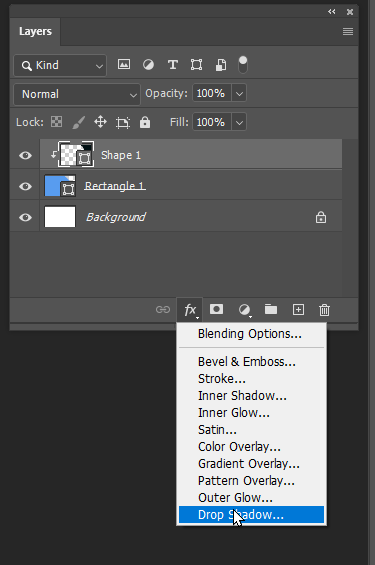Viewport: 375px width, 565px height.
Task: Filter for adjustment layers icon
Action: click(x=148, y=65)
